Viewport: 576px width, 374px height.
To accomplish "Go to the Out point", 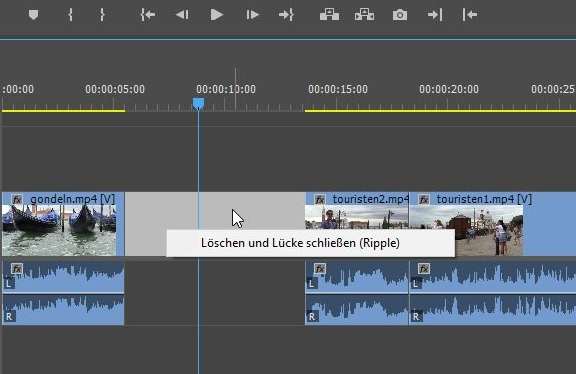I will pos(286,15).
